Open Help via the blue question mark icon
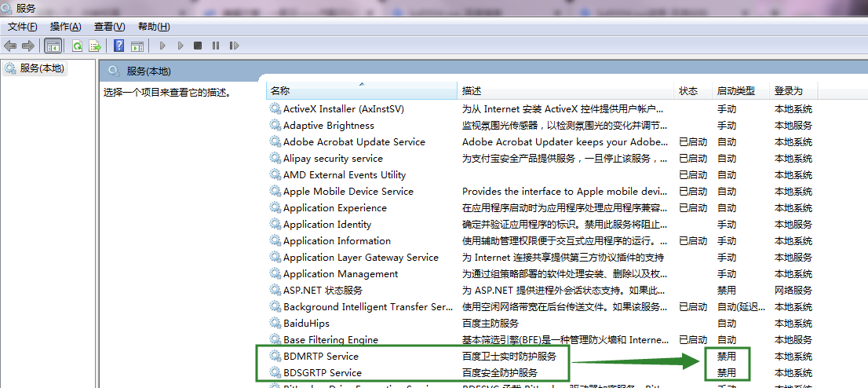This screenshot has width=868, height=388. coord(119,46)
